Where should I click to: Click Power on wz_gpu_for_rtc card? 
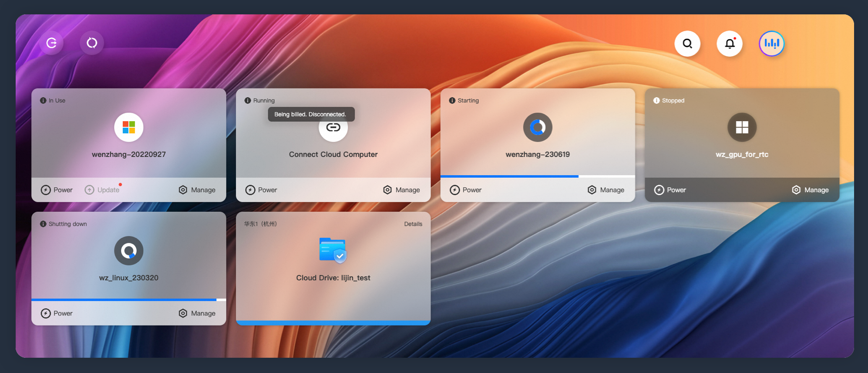(670, 190)
